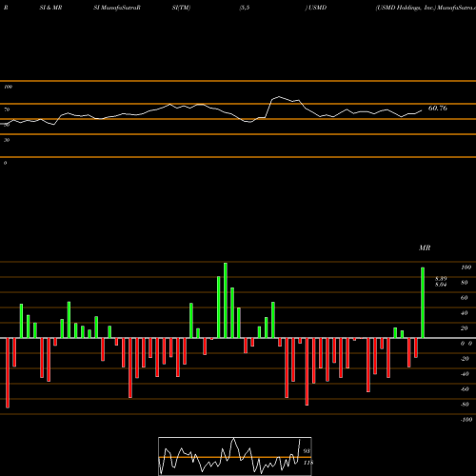476x476 pixels.
Task: Click the 0 label on RSI axis
Action: pos(5,163)
